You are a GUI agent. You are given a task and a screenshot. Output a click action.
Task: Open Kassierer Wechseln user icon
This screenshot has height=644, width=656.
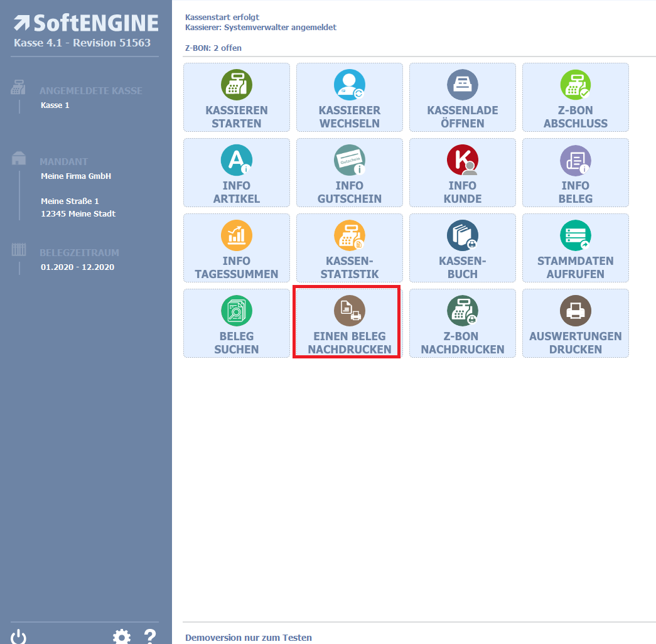(x=350, y=85)
